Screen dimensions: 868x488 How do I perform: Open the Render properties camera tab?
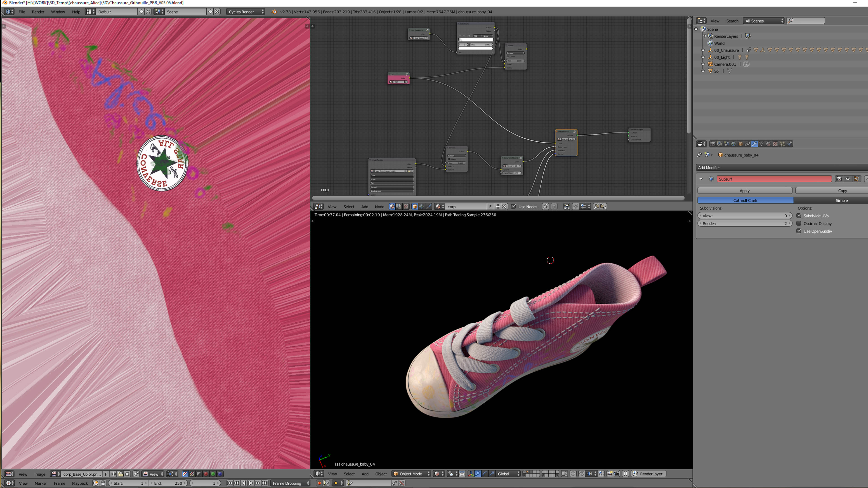click(713, 144)
